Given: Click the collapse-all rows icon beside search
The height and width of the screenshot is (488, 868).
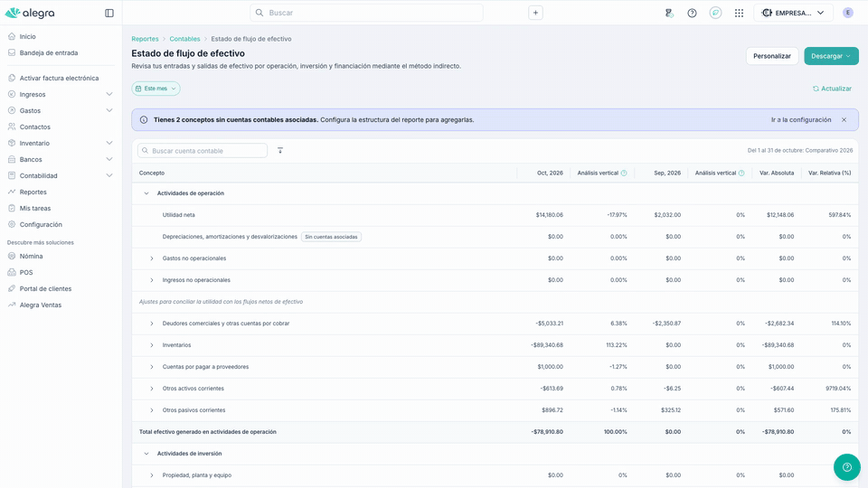Looking at the screenshot, I should pos(280,151).
